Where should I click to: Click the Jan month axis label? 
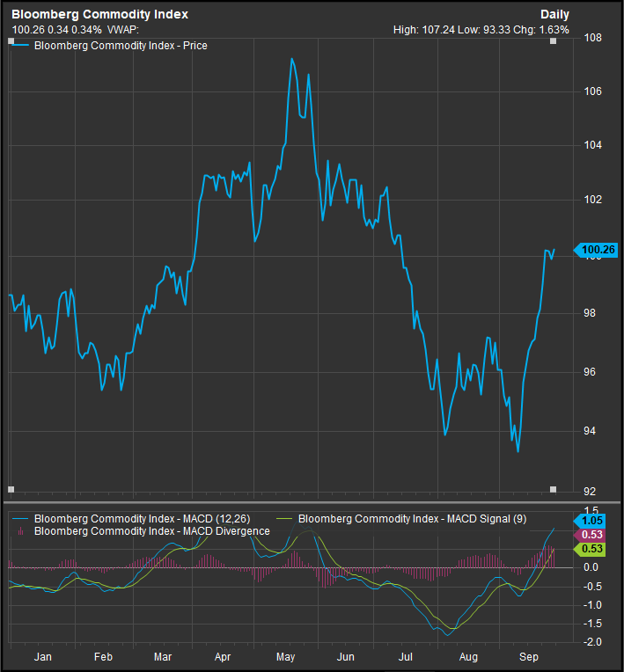click(x=42, y=656)
